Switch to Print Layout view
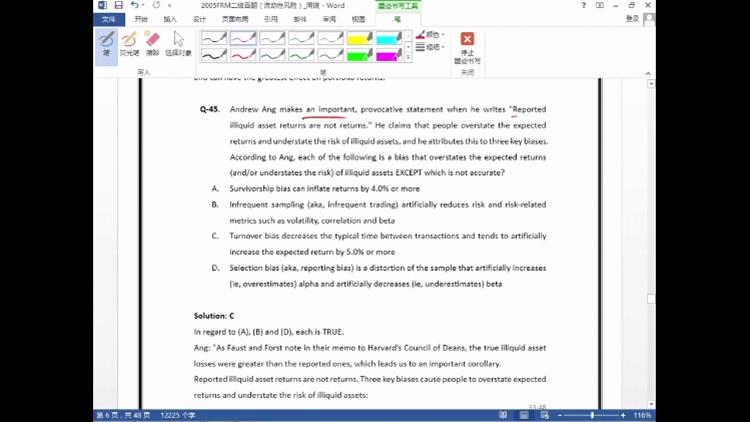Screen dimensions: 750x422 524,415
